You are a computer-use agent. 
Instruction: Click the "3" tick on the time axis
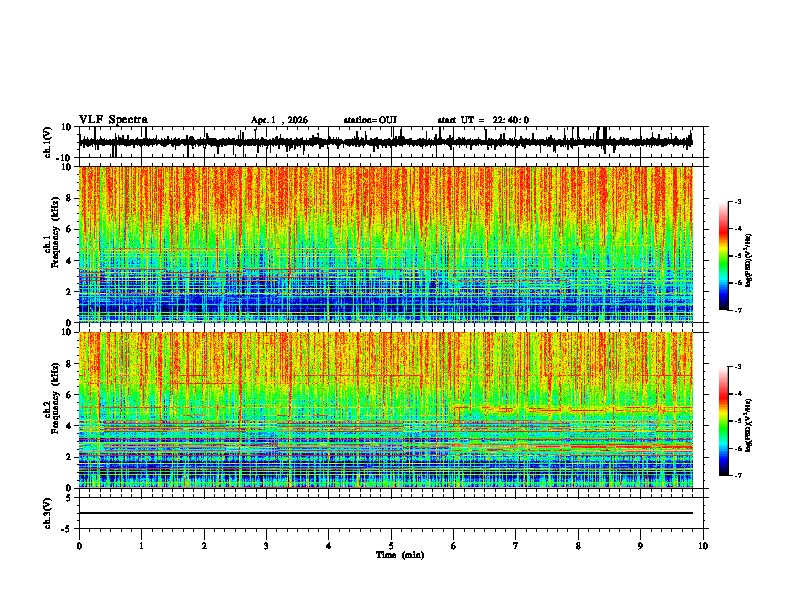click(266, 546)
